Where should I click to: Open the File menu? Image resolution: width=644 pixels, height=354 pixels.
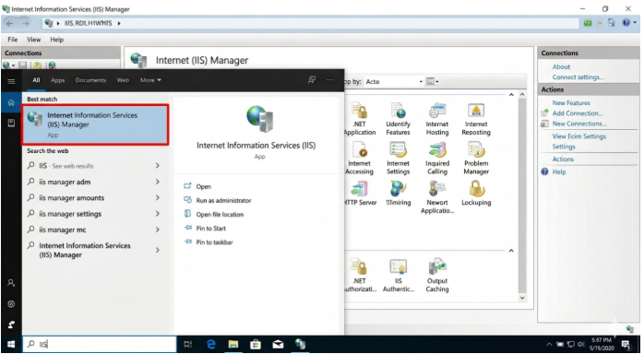tap(13, 40)
